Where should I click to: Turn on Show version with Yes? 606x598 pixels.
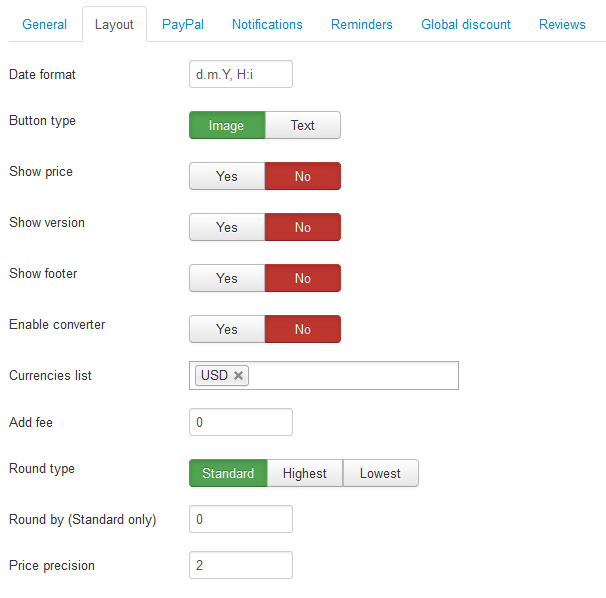pyautogui.click(x=227, y=227)
